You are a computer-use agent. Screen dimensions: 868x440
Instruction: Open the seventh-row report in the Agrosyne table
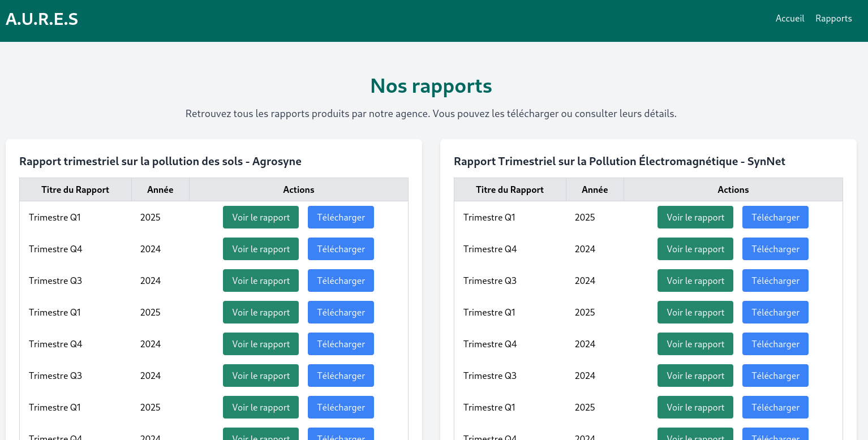(x=260, y=407)
